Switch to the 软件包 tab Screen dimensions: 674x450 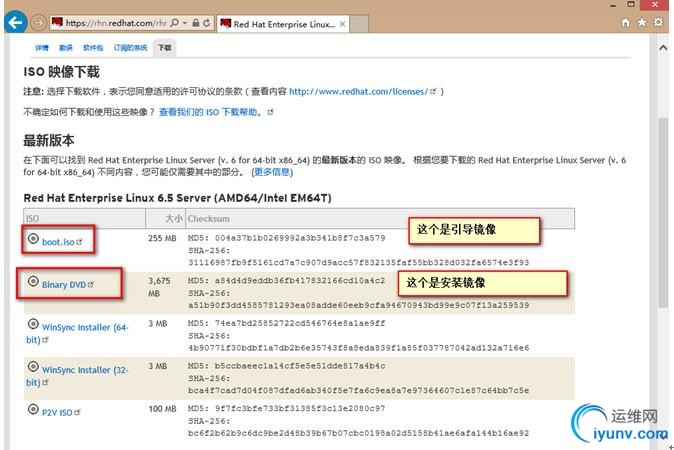(93, 48)
